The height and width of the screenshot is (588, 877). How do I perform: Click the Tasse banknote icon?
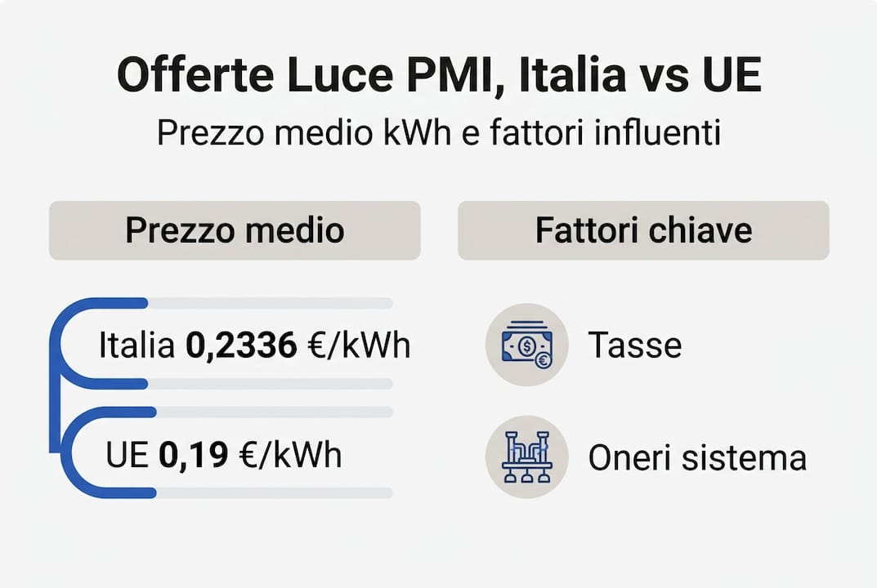tap(524, 344)
